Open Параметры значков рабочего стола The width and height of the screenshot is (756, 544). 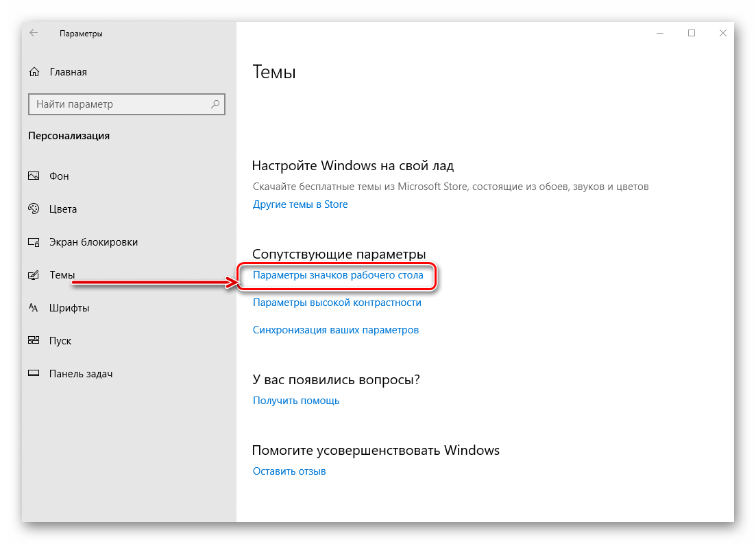coord(338,275)
